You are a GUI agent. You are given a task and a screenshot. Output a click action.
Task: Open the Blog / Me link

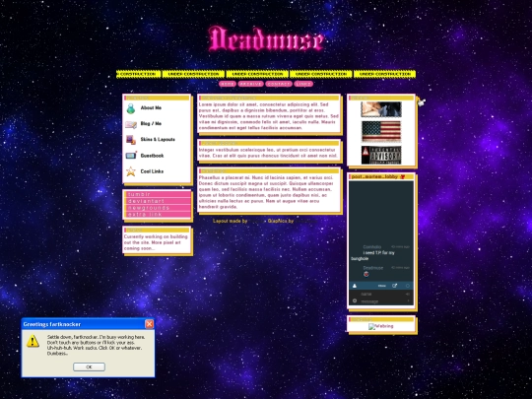click(151, 123)
